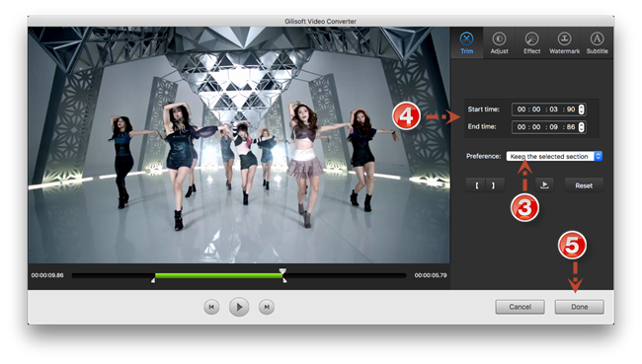Viewport: 642px width, 364px height.
Task: Open the Preference dropdown menu
Action: (554, 156)
